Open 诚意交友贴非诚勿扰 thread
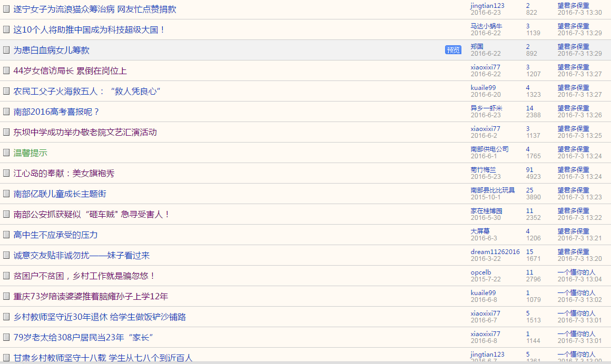This screenshot has width=611, height=364. pyautogui.click(x=81, y=255)
